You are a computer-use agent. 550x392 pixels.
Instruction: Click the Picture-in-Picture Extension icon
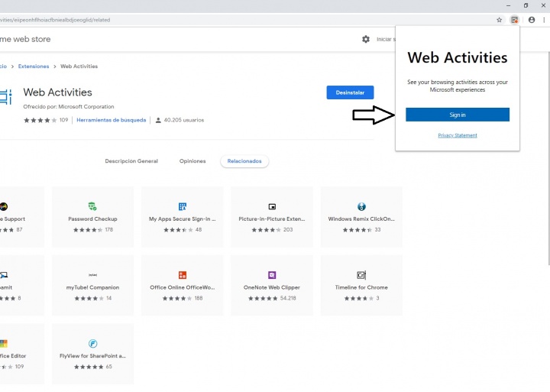(272, 206)
